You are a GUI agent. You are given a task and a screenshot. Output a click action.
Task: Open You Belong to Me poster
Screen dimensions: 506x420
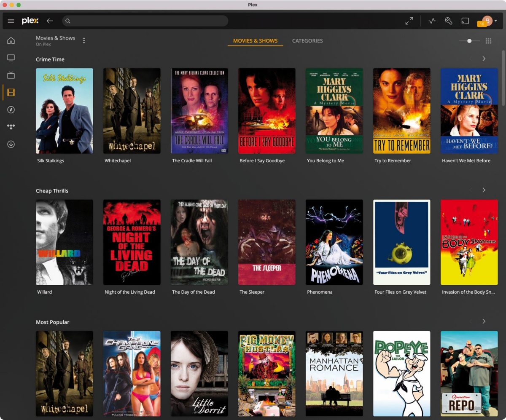click(x=334, y=111)
